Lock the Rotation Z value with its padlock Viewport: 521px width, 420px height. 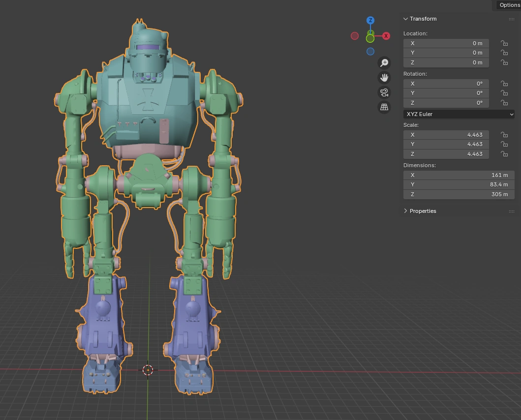(x=504, y=103)
